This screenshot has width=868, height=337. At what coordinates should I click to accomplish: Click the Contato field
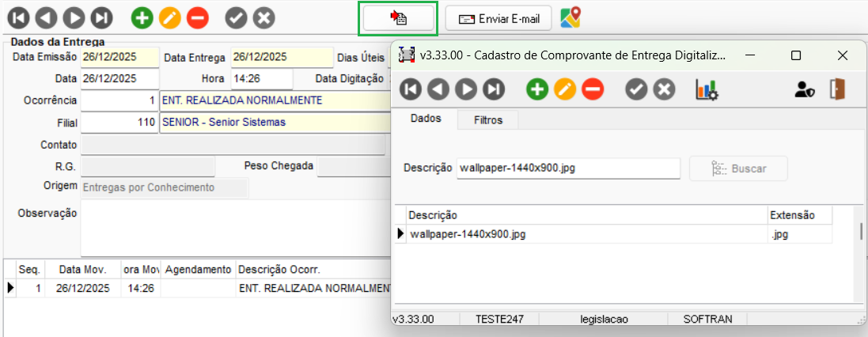click(233, 145)
